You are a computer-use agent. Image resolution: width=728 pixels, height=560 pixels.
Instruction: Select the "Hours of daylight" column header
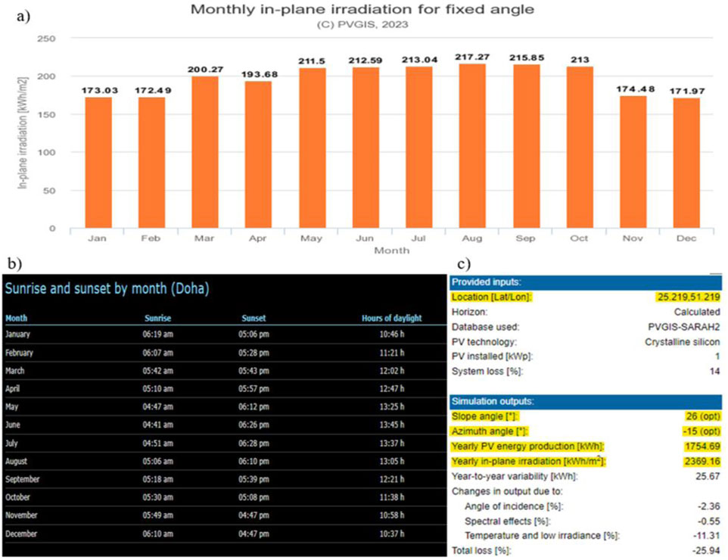[392, 318]
